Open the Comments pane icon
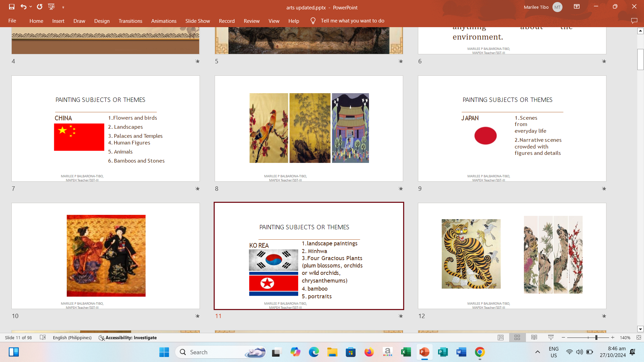644x362 pixels. (634, 21)
